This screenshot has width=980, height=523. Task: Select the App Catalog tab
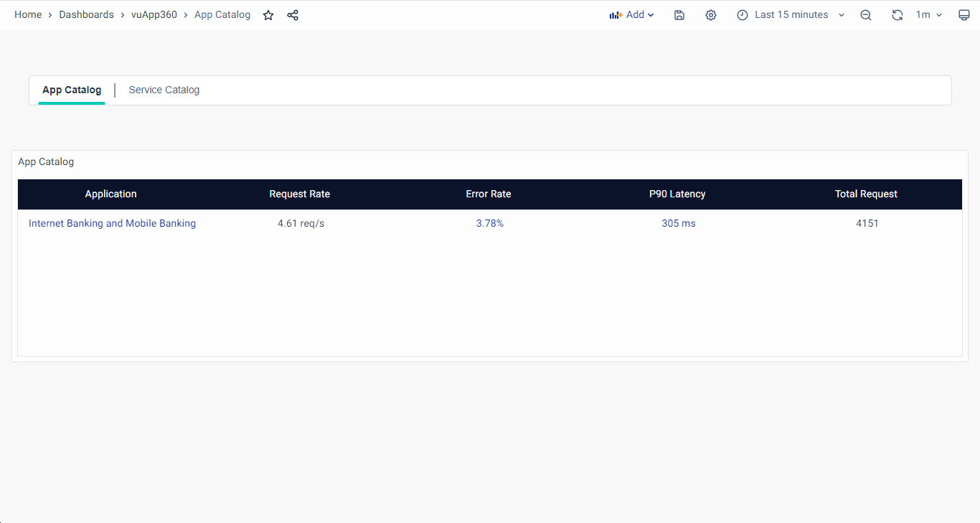pos(72,90)
